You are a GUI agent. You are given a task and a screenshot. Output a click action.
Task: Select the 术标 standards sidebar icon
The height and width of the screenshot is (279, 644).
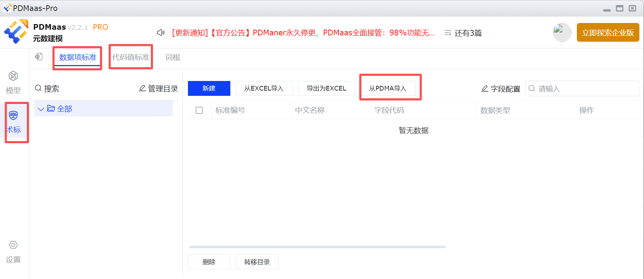click(x=13, y=116)
